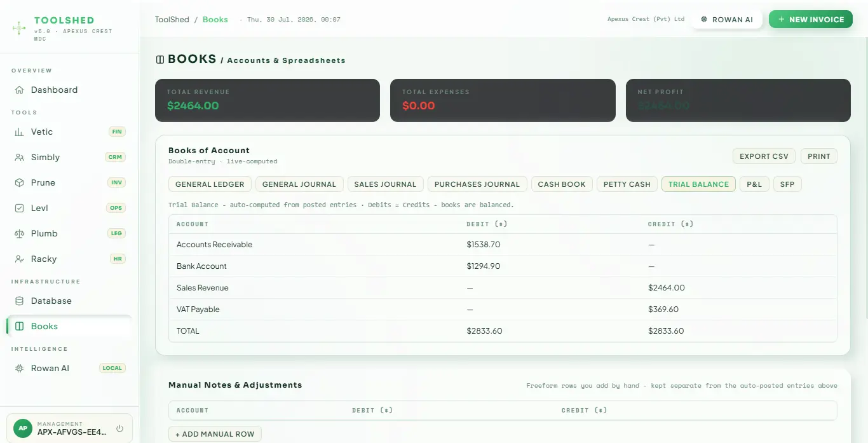Viewport: 868px width, 443px height.
Task: Click the power logout icon
Action: pyautogui.click(x=119, y=428)
